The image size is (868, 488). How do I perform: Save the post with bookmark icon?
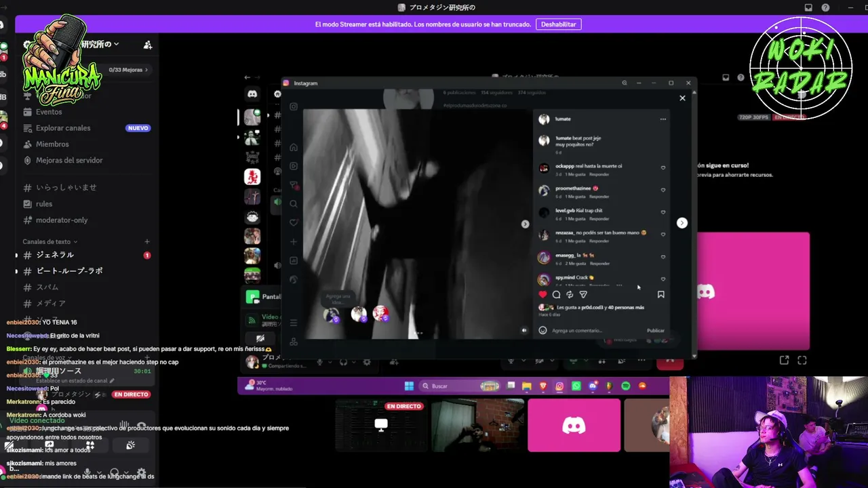tap(661, 294)
